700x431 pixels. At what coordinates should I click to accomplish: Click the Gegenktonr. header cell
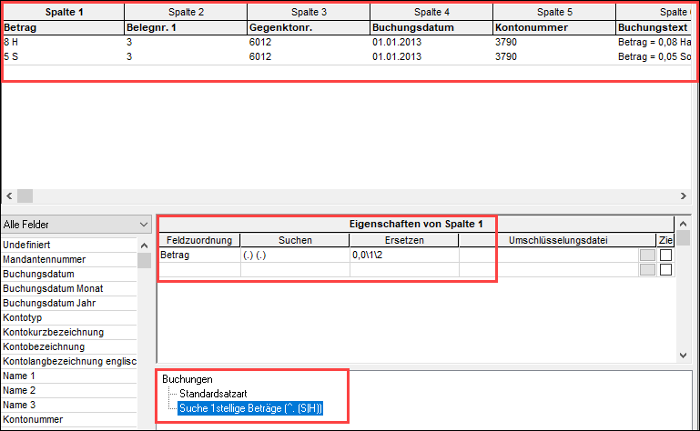click(x=308, y=28)
